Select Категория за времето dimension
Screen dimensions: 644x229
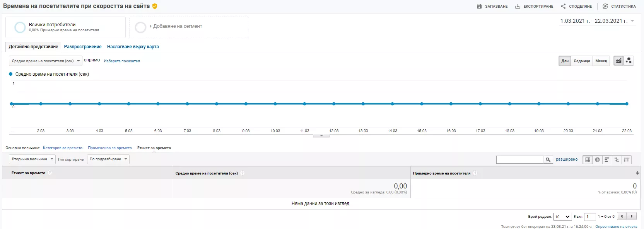(x=63, y=148)
